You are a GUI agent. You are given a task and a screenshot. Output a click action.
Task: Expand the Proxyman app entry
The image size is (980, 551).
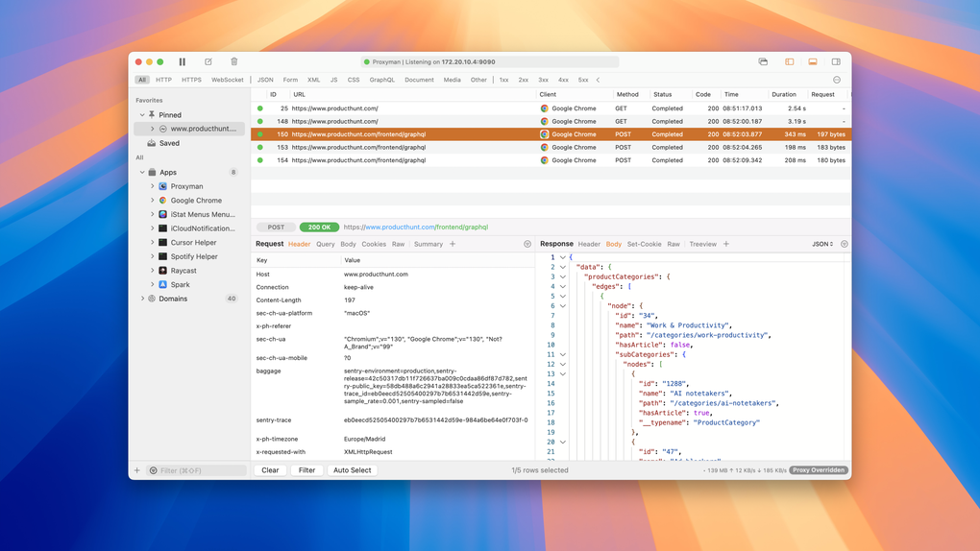pos(152,186)
